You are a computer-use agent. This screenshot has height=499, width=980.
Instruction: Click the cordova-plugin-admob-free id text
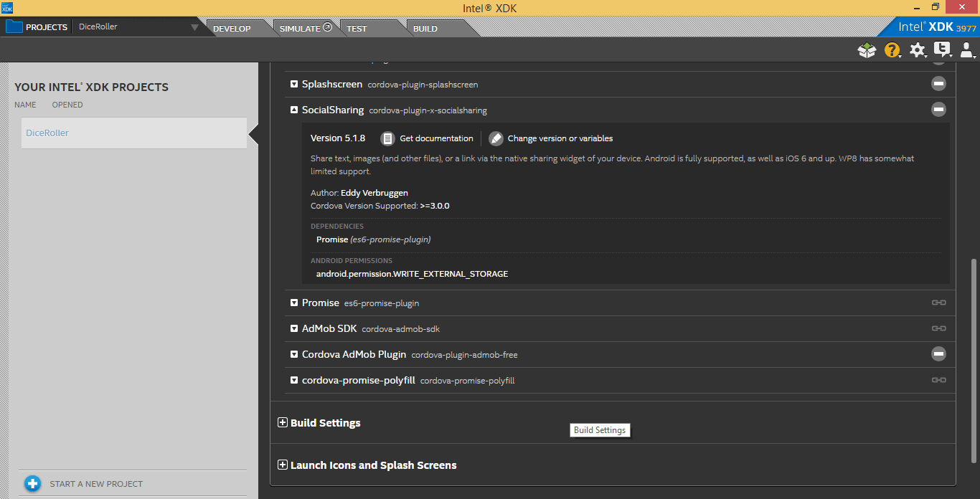pyautogui.click(x=464, y=355)
